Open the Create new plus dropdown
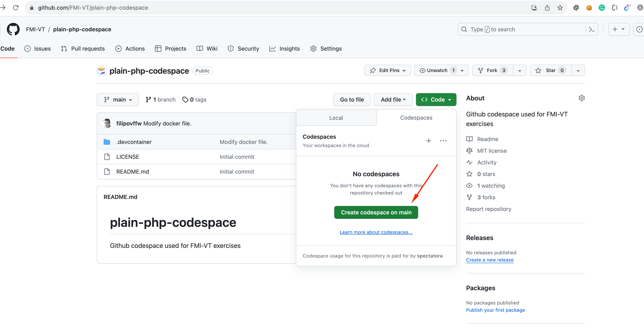The width and height of the screenshot is (644, 330). 619,29
